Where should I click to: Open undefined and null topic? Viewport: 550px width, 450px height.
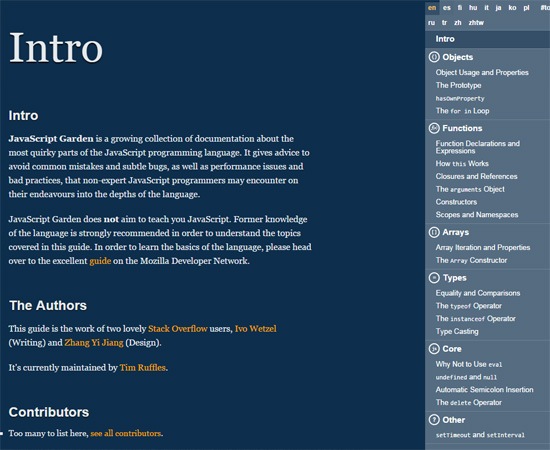[x=466, y=377]
